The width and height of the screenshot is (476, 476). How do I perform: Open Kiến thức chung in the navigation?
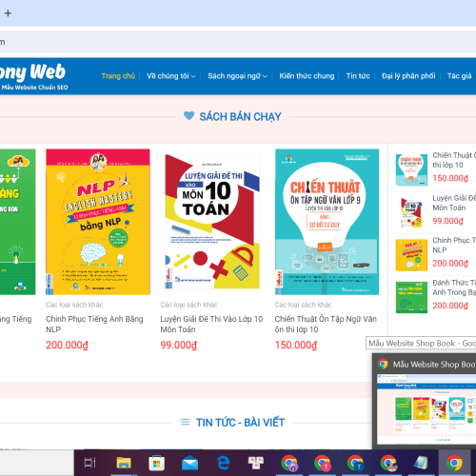(307, 76)
